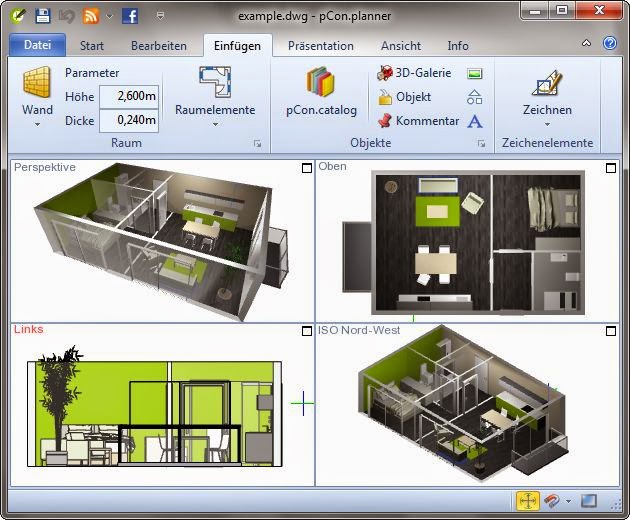Maximize the Oben viewport

tap(611, 168)
